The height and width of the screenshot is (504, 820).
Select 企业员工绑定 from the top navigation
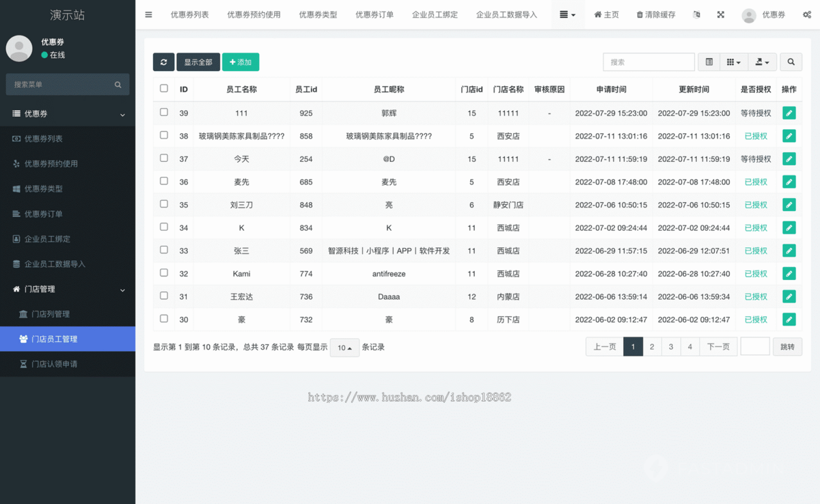tap(435, 14)
